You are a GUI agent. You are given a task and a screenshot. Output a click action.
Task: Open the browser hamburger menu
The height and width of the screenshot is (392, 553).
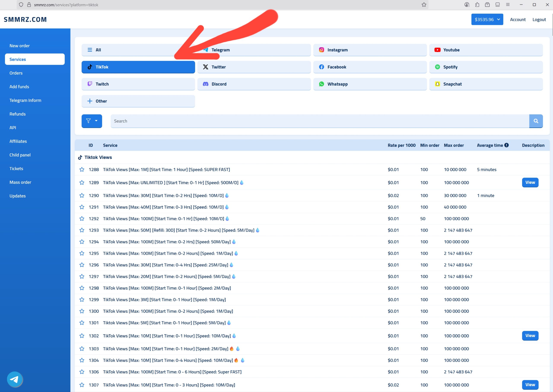(x=508, y=5)
